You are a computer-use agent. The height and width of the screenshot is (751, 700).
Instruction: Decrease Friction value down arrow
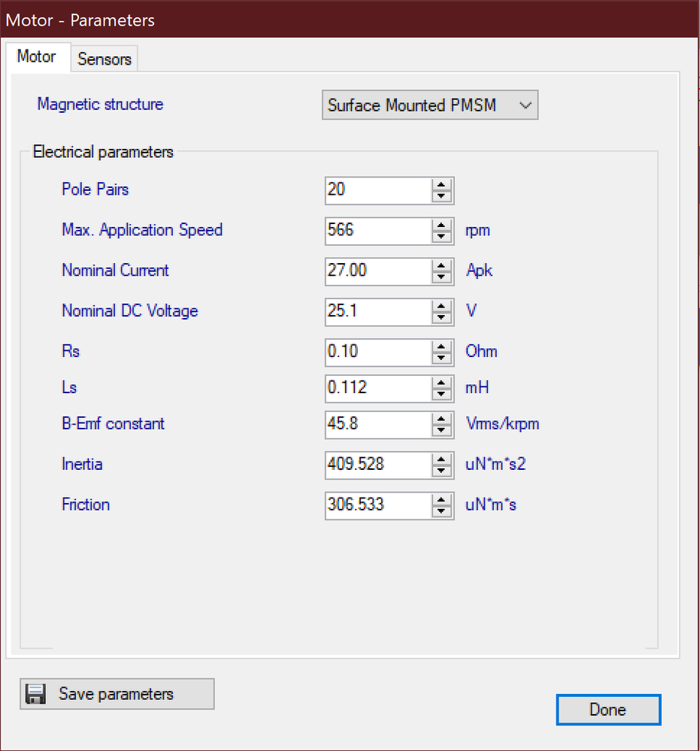click(441, 510)
